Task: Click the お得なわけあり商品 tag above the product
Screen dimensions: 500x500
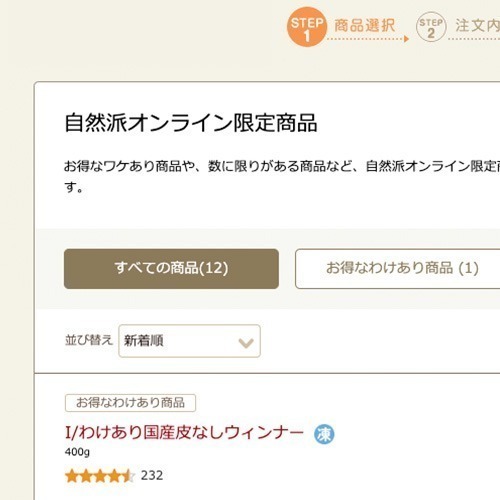Action: pos(130,403)
